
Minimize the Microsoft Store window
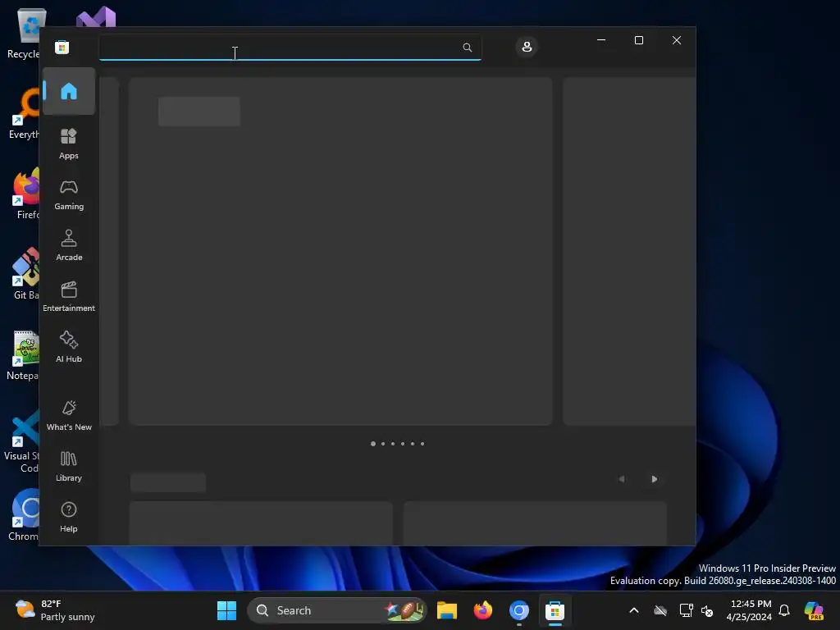click(601, 40)
